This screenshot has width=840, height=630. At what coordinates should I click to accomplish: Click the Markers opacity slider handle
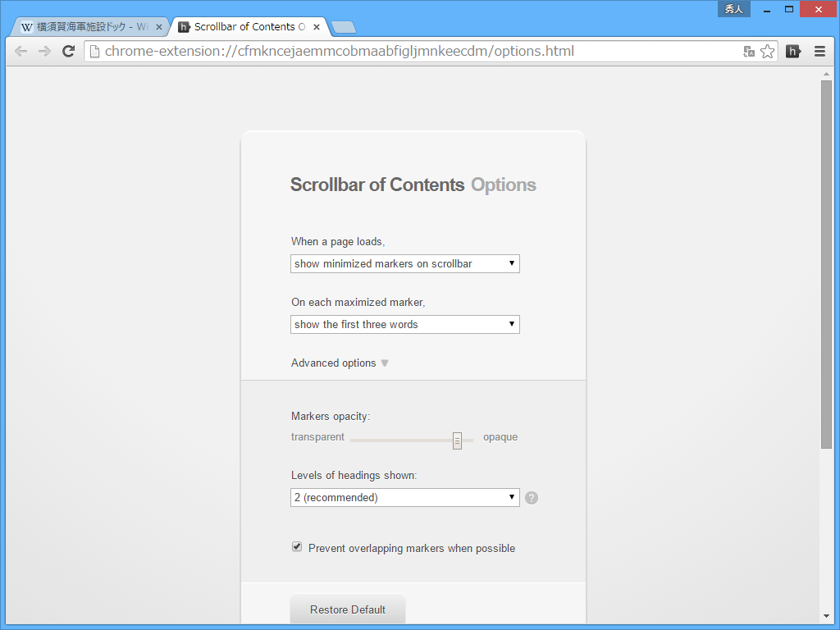pos(457,441)
